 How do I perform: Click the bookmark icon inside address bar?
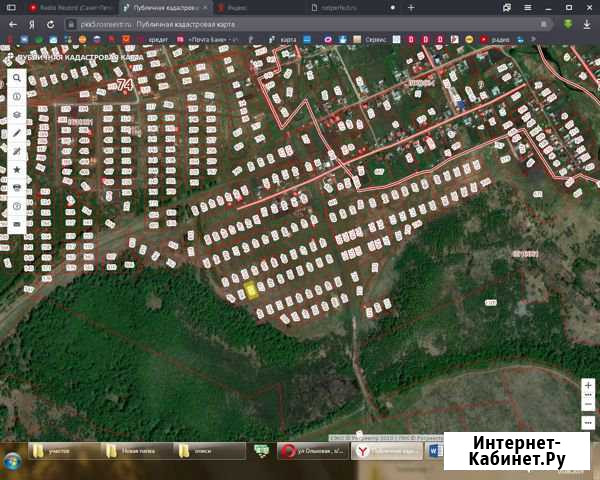click(x=543, y=24)
